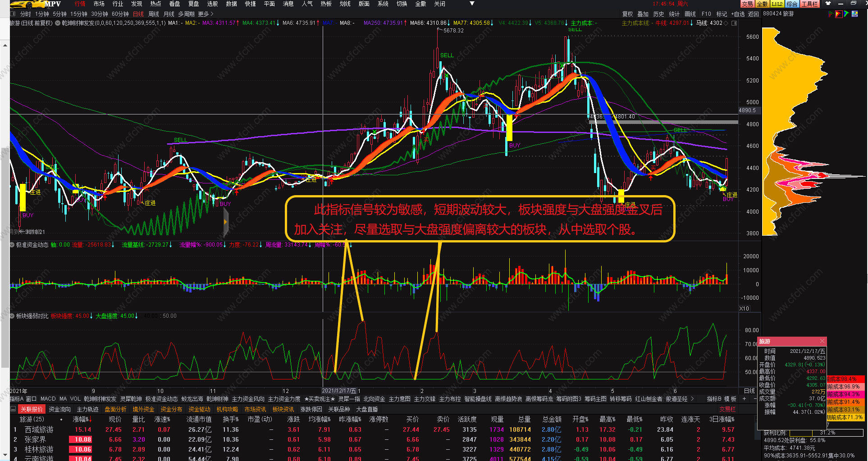Click the orange 全撤 button in top-right

tap(762, 4)
